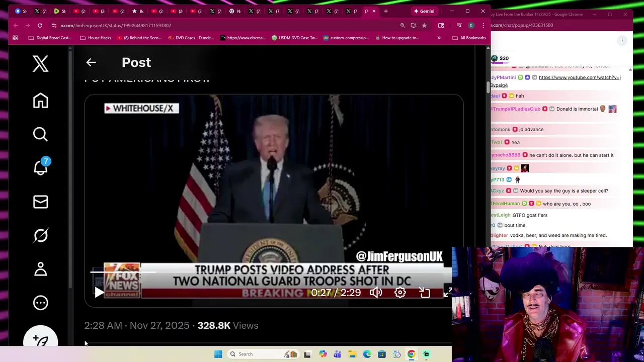The width and height of the screenshot is (644, 362).
Task: Open Notifications bell with 7 badge
Action: coord(42,166)
